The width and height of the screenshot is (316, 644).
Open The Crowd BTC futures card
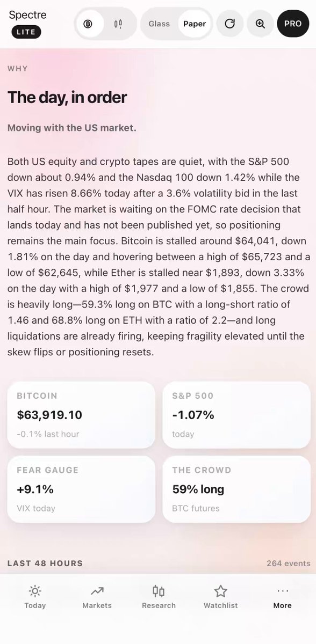[236, 489]
